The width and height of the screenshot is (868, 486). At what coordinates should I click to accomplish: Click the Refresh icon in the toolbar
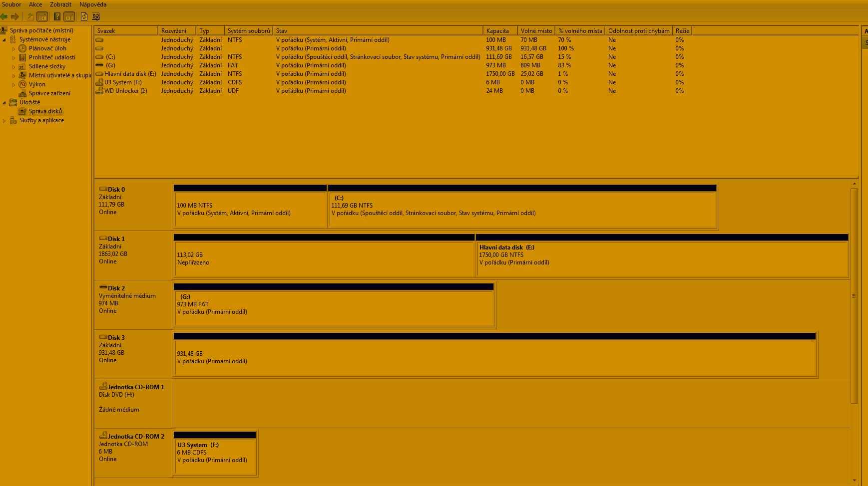pyautogui.click(x=84, y=16)
